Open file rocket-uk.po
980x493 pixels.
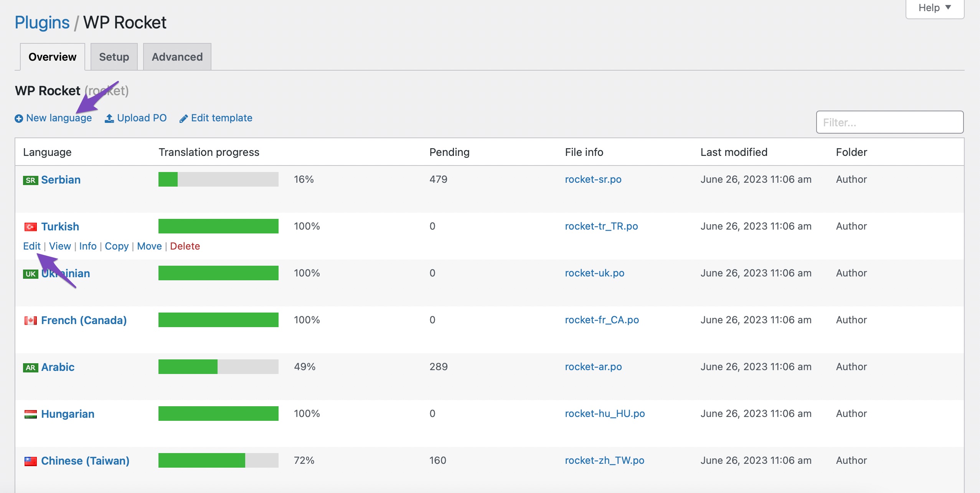pos(594,273)
